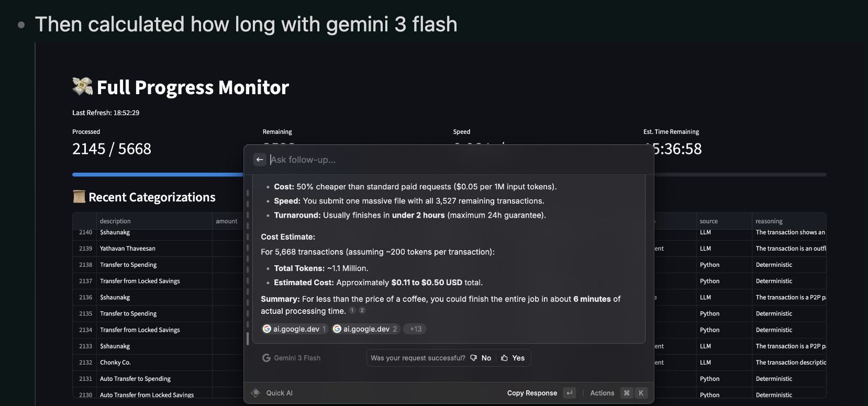Click the small citation badge numbered 1
The height and width of the screenshot is (406, 868).
click(353, 311)
